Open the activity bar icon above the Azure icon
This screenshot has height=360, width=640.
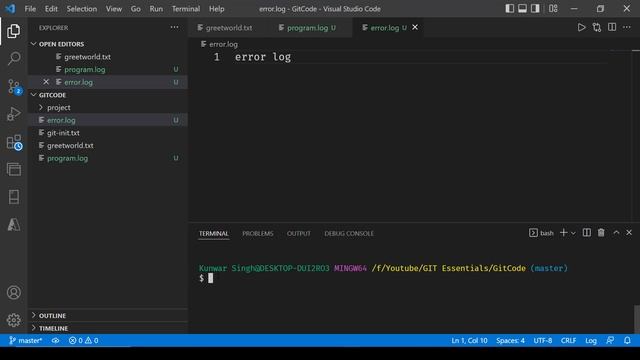[13, 197]
